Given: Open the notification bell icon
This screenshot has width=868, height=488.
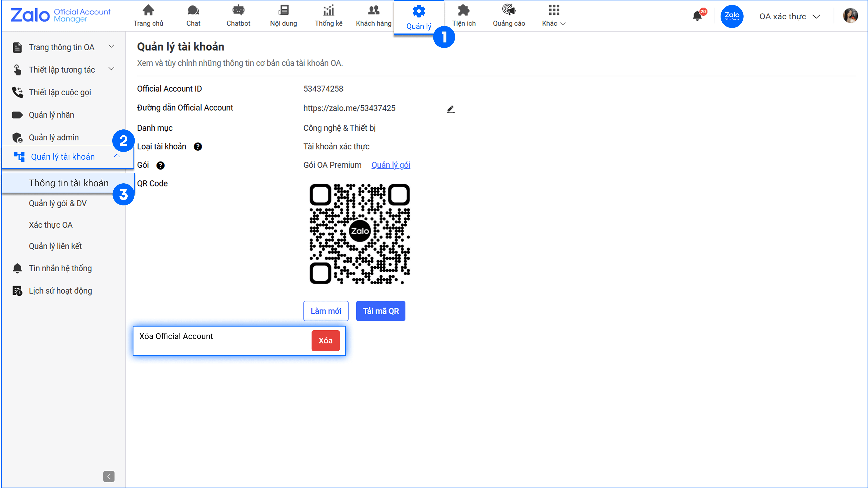Looking at the screenshot, I should [697, 16].
